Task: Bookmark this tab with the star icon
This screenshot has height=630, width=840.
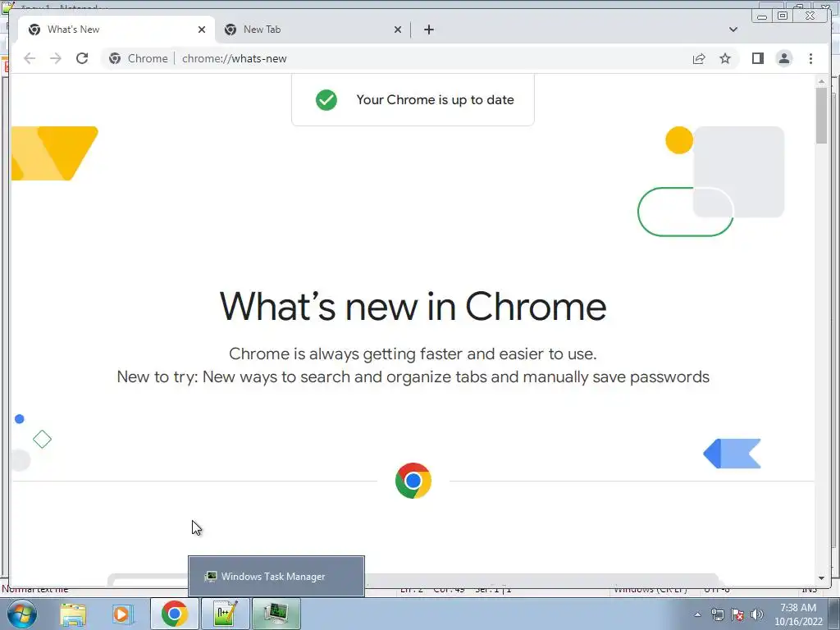Action: tap(725, 58)
